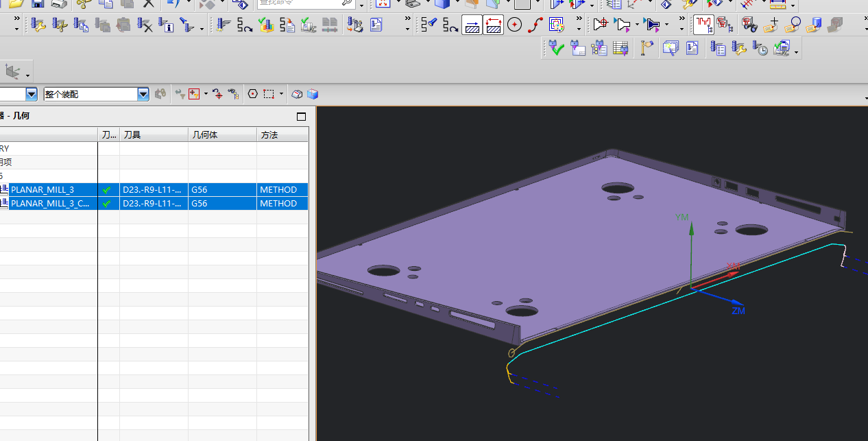Open dropdown arrow beside dashed rectangle selection icon
This screenshot has height=441, width=868.
(x=281, y=94)
